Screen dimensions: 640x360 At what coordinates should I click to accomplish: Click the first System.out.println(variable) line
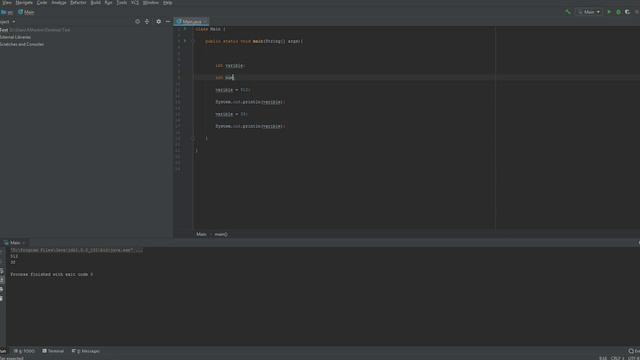[250, 102]
